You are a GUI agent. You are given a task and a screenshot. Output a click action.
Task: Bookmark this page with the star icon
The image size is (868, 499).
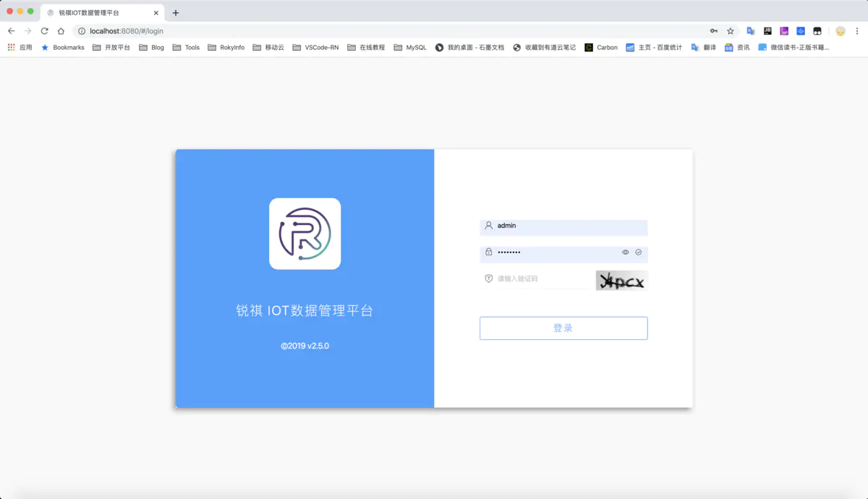click(x=731, y=31)
